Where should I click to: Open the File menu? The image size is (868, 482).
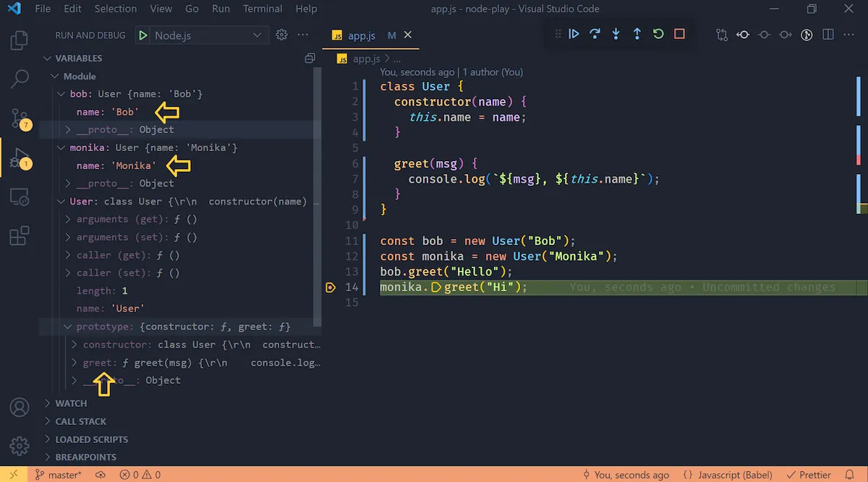tap(43, 9)
